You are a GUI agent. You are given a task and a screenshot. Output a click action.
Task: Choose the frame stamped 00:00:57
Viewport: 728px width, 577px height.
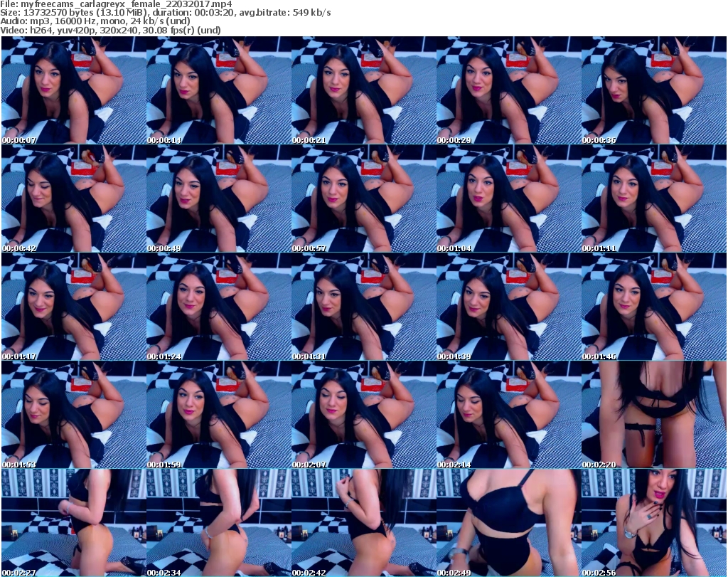(x=363, y=198)
